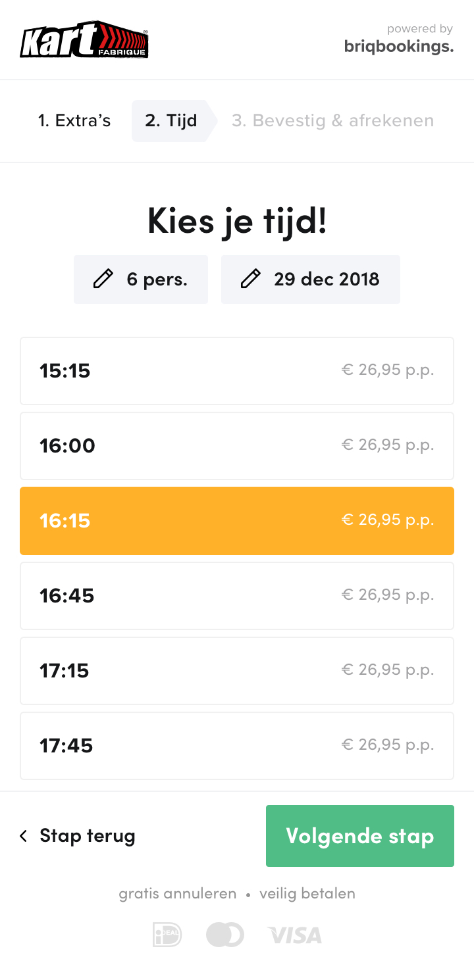Viewport: 474px width, 980px height.
Task: Select the 15:15 time slot
Action: click(237, 371)
